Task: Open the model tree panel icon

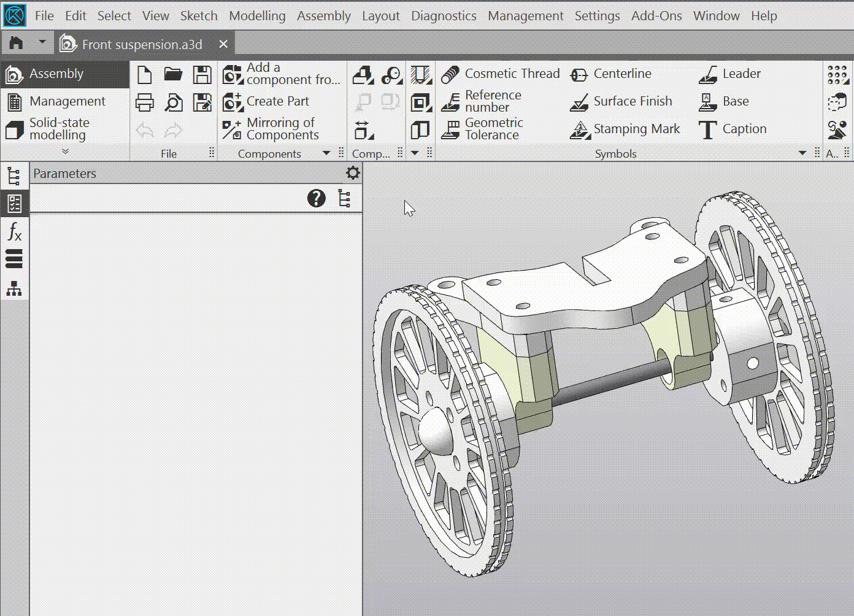Action: (13, 176)
